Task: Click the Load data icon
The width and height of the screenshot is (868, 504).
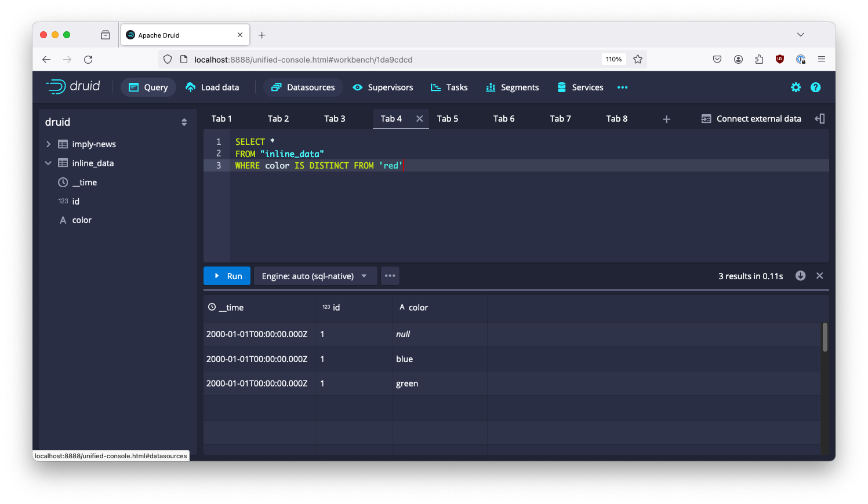Action: click(190, 87)
